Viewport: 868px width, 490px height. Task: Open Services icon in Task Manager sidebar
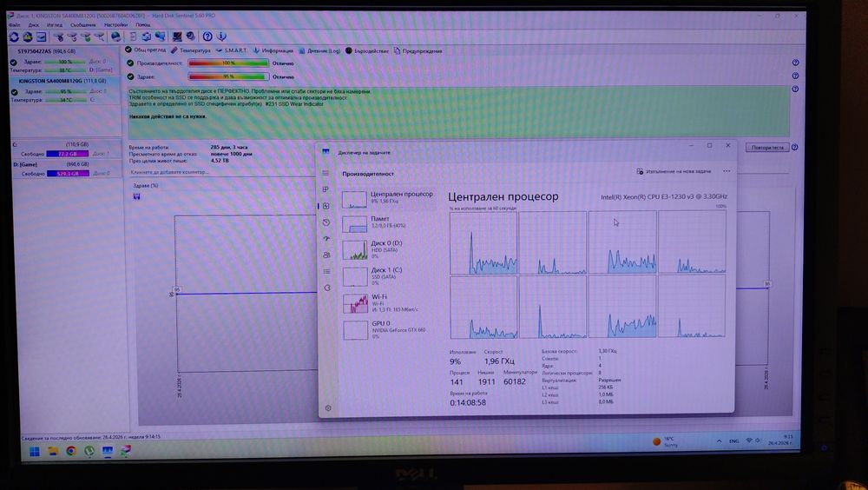[x=327, y=288]
